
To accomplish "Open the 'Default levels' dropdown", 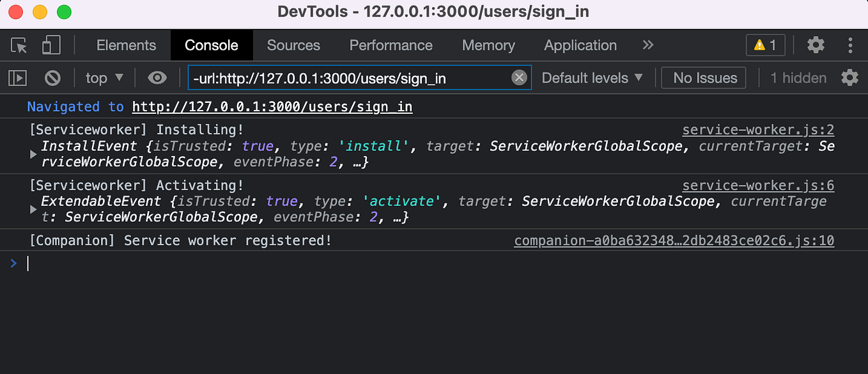I will (x=591, y=77).
